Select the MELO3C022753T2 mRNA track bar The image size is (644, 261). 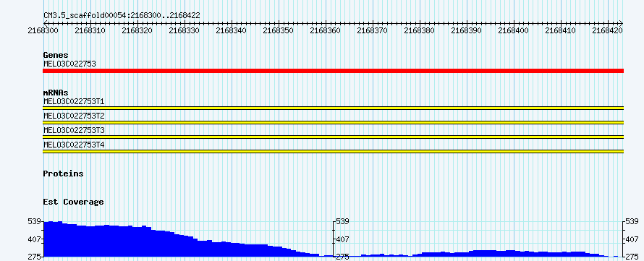[x=333, y=122]
